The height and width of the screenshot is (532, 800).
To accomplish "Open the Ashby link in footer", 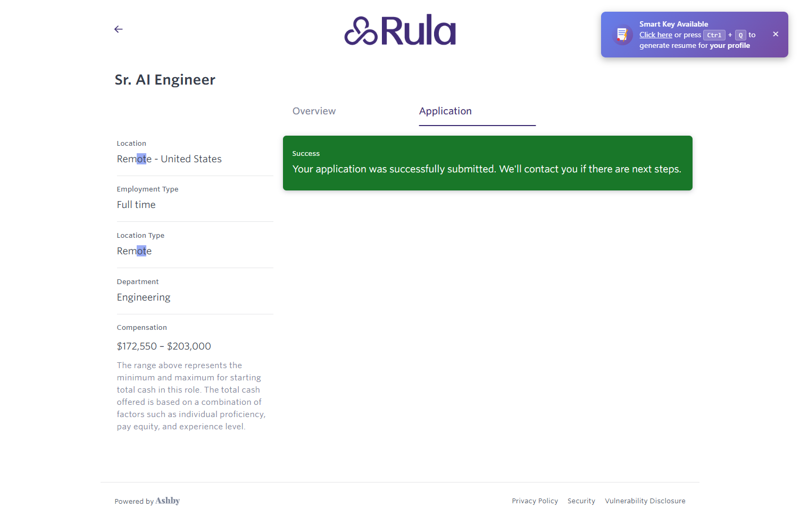I will [x=168, y=501].
